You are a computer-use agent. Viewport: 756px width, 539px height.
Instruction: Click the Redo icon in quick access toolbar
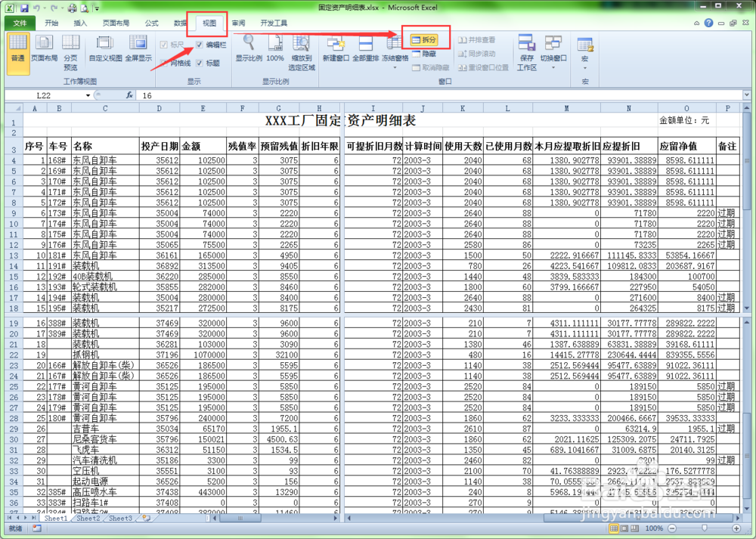pos(54,8)
